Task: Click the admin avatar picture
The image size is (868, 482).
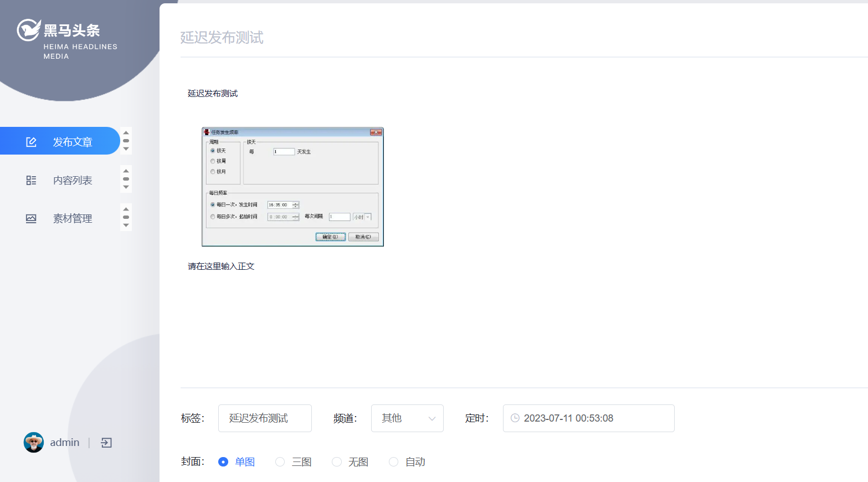Action: pyautogui.click(x=34, y=442)
